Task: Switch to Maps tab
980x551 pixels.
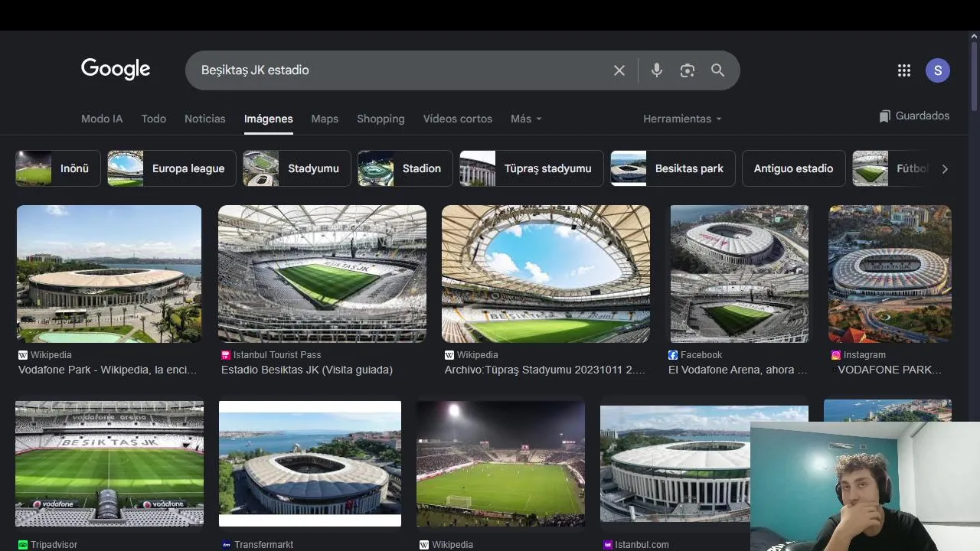Action: pyautogui.click(x=325, y=119)
